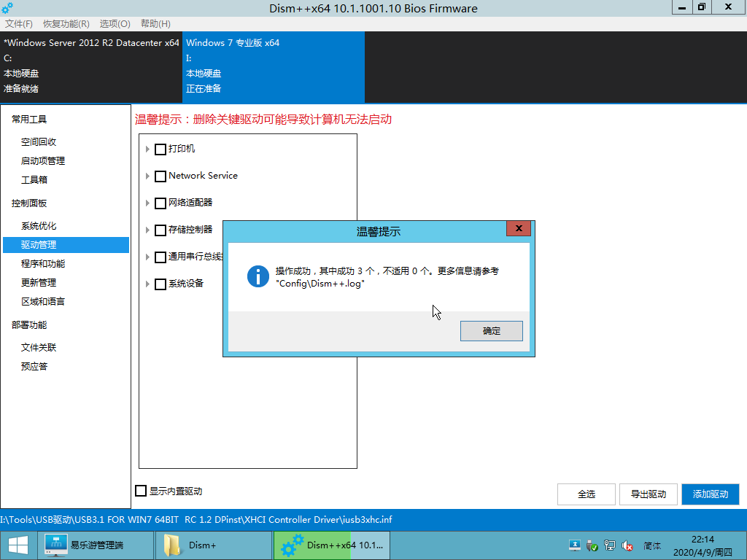Open 预应答 in the sidebar
The image size is (747, 560).
tap(34, 367)
